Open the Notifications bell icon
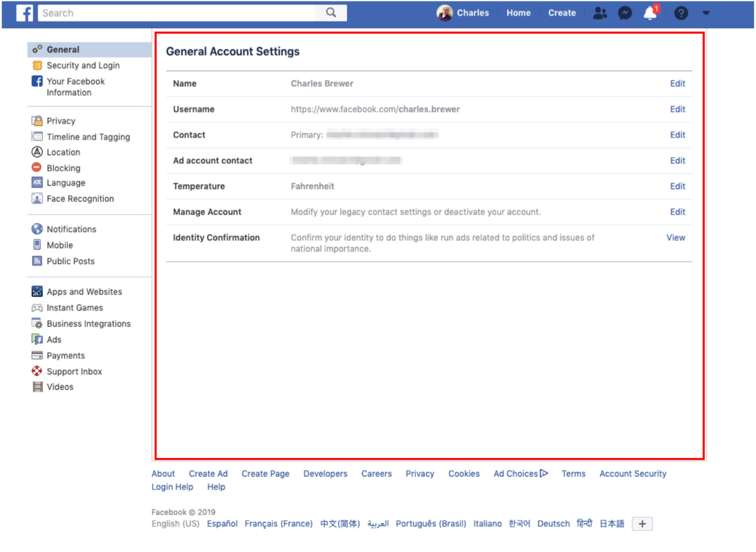The image size is (756, 552). (651, 13)
